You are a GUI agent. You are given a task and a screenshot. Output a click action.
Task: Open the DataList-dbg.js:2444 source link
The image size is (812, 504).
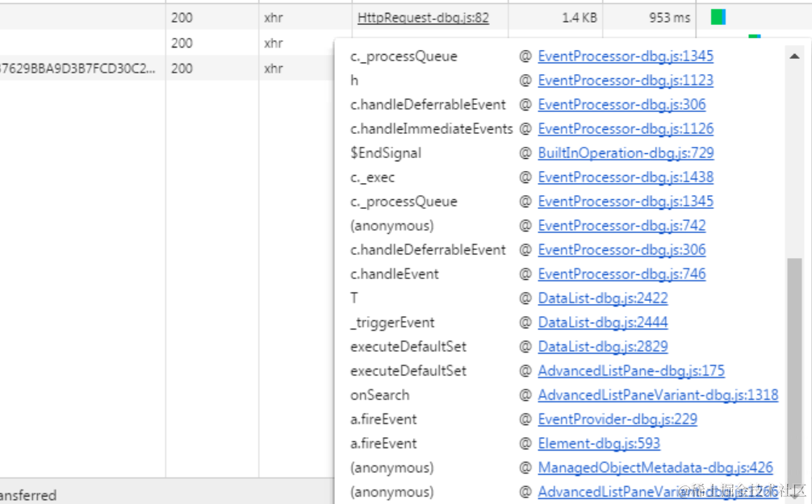(x=603, y=323)
